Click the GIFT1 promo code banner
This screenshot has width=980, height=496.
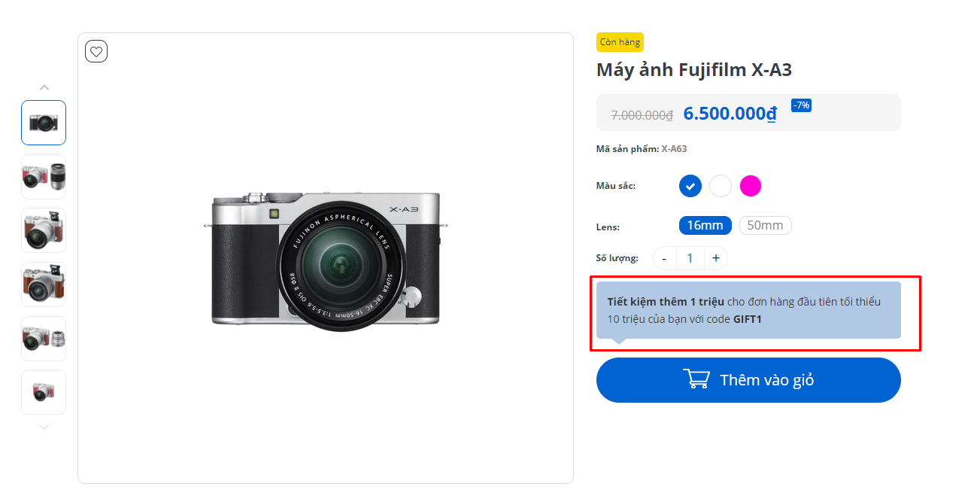[x=748, y=311]
